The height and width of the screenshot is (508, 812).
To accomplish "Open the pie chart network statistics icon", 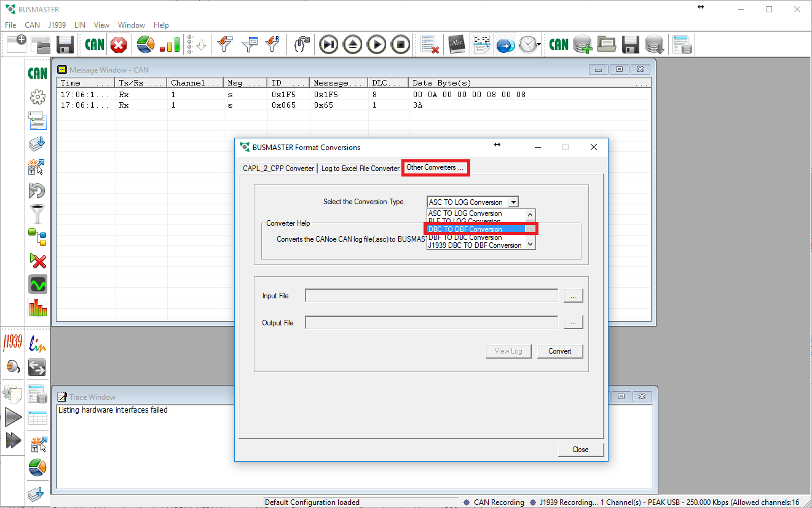I will pyautogui.click(x=145, y=44).
